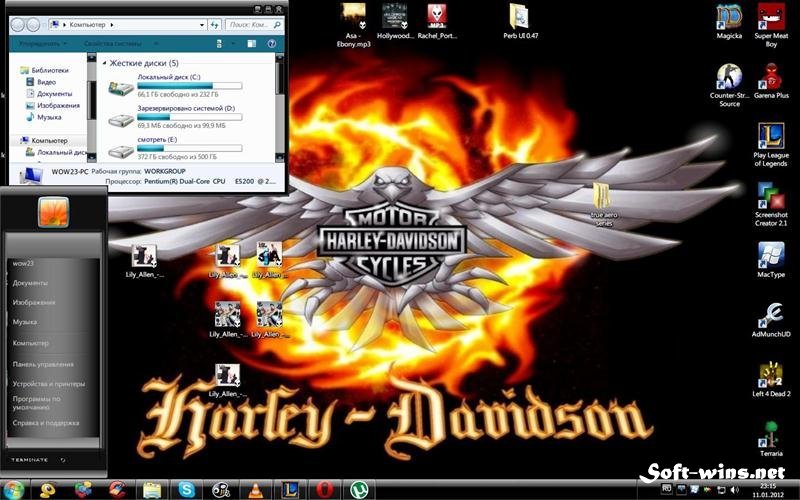Open the file explorer taskbar icon

coord(152,490)
